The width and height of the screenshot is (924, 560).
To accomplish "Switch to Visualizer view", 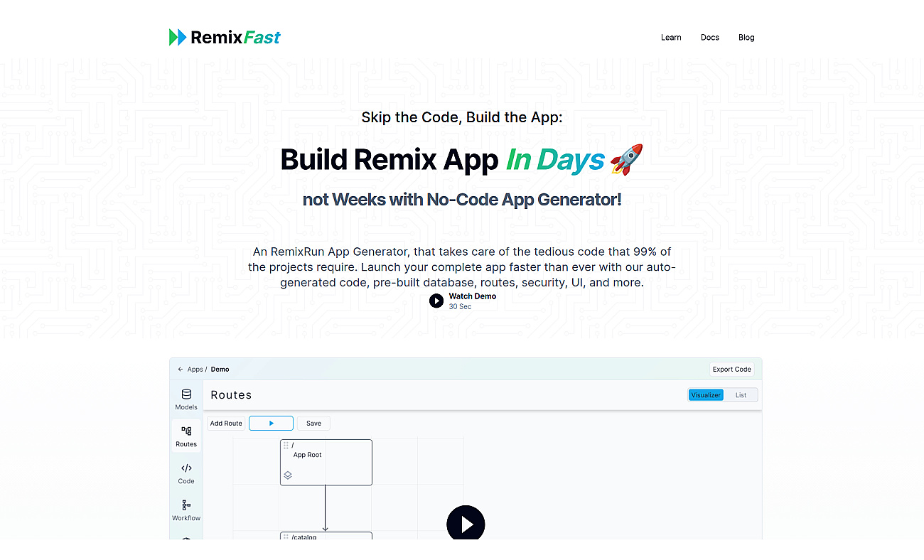I will [706, 395].
